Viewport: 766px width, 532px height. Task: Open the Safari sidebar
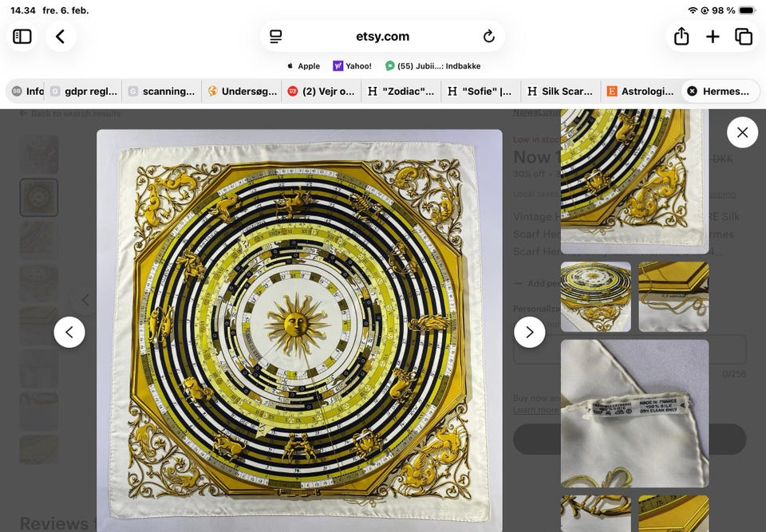click(22, 36)
